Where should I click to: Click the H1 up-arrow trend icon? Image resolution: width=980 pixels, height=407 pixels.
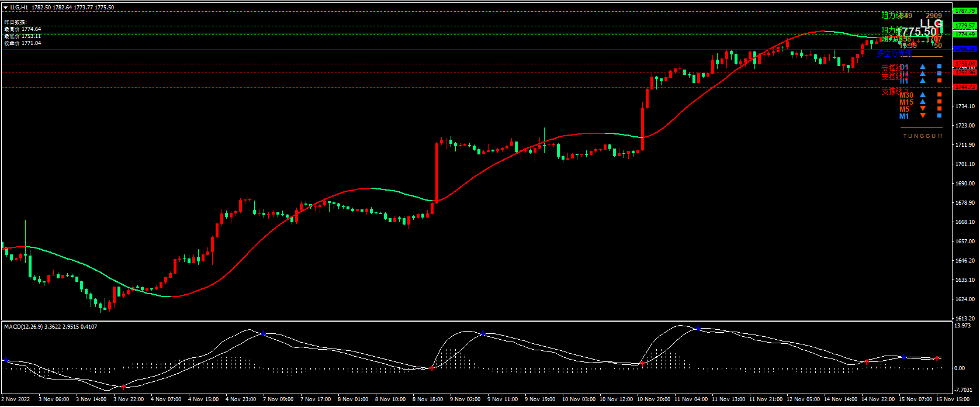[923, 81]
